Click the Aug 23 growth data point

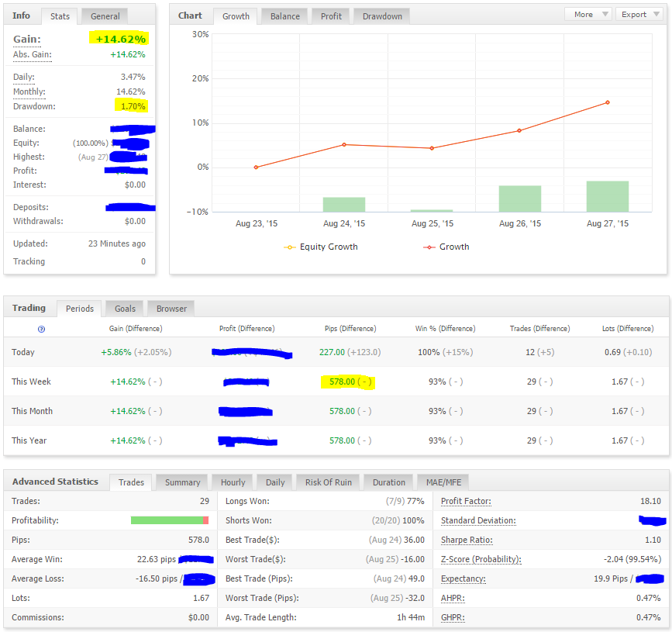pyautogui.click(x=256, y=167)
